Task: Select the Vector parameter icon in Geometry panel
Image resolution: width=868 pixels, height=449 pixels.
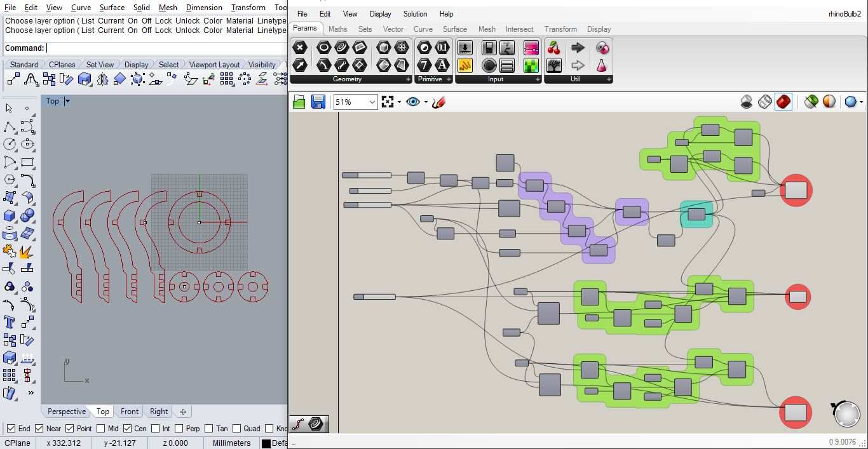Action: pos(300,65)
